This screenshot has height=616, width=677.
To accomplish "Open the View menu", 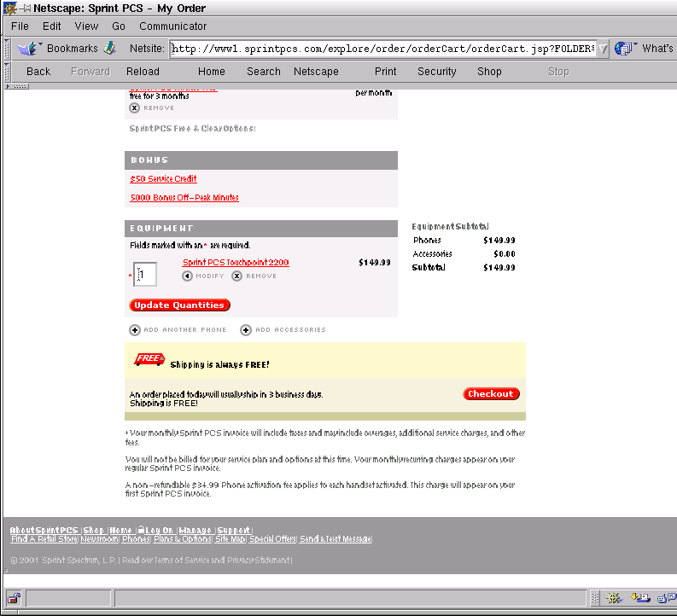I will point(86,26).
